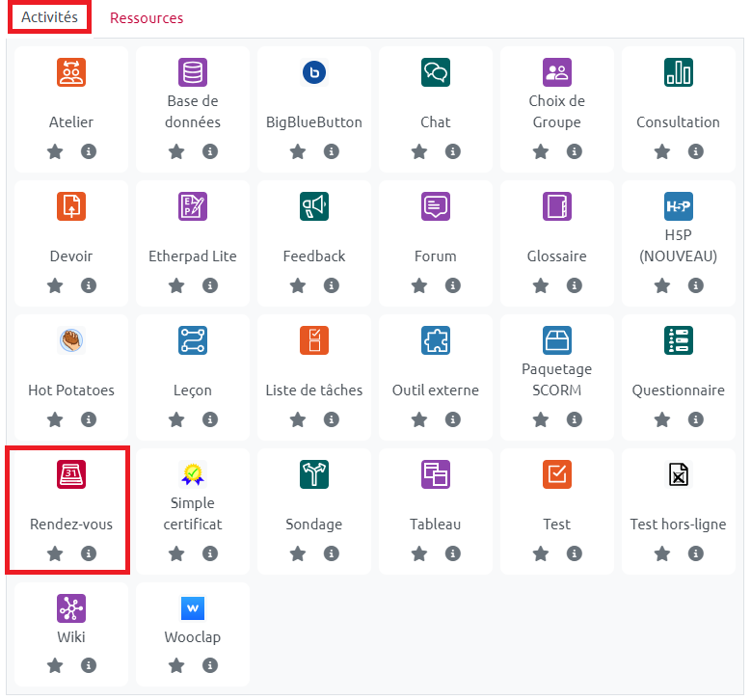This screenshot has height=700, width=751.
Task: Show info about the Devoir activity
Action: pos(89,285)
